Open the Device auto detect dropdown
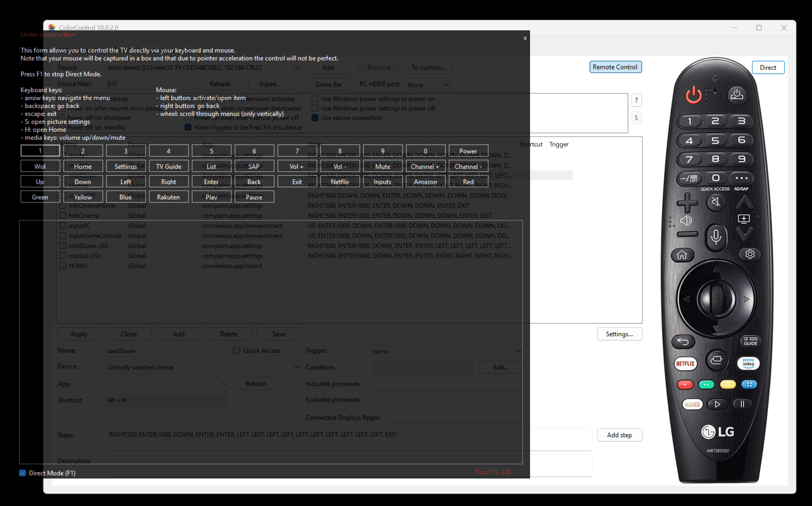Image resolution: width=812 pixels, height=506 pixels. click(x=203, y=67)
